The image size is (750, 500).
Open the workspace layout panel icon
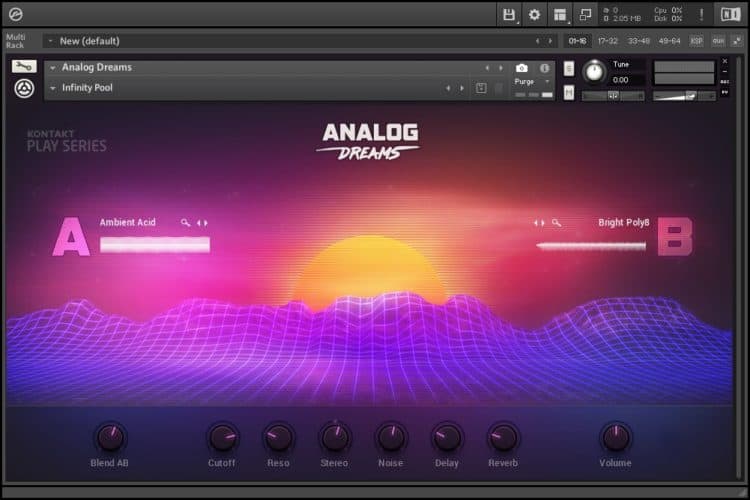560,14
